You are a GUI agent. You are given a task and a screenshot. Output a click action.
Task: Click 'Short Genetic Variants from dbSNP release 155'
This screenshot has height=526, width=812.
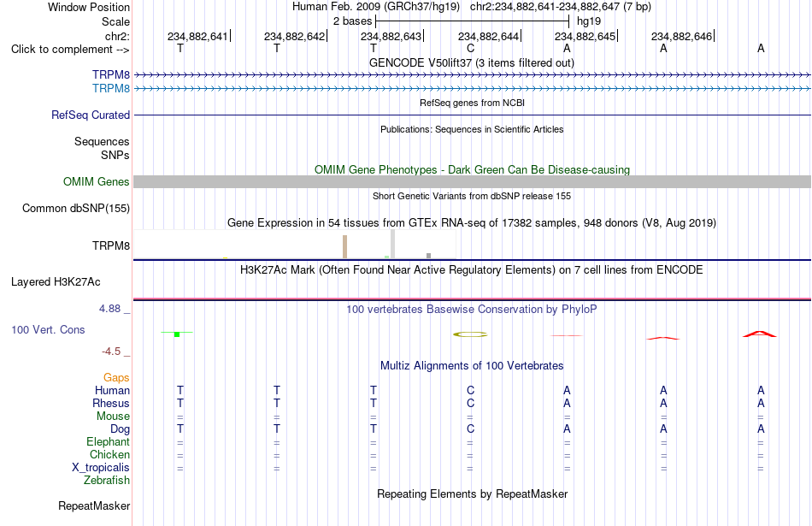click(472, 197)
